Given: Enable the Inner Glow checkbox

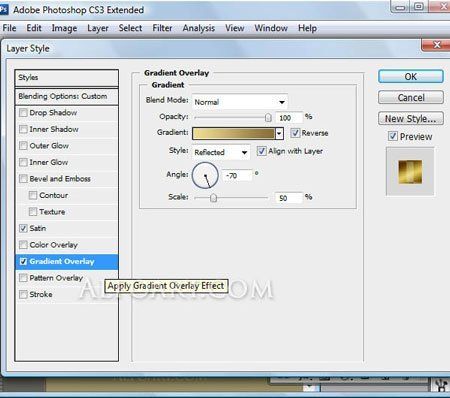Looking at the screenshot, I should pos(23,162).
